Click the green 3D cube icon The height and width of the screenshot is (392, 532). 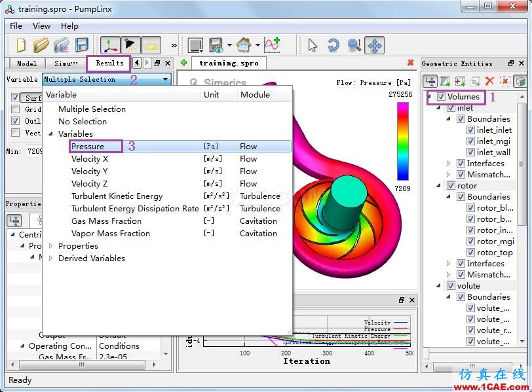[520, 81]
